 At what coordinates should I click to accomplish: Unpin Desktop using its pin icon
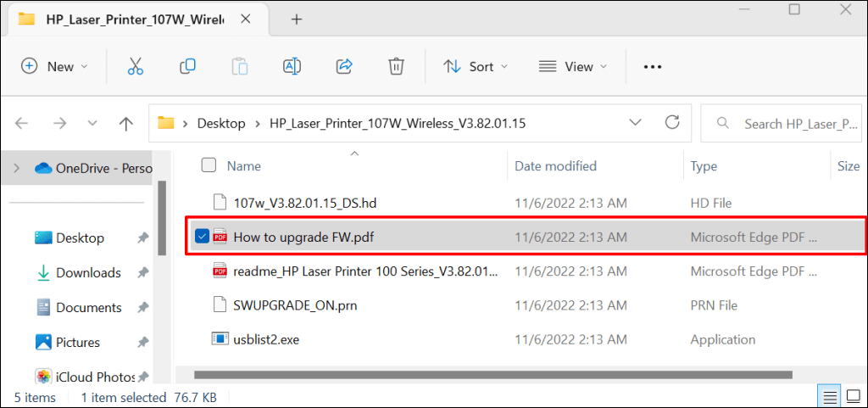142,238
